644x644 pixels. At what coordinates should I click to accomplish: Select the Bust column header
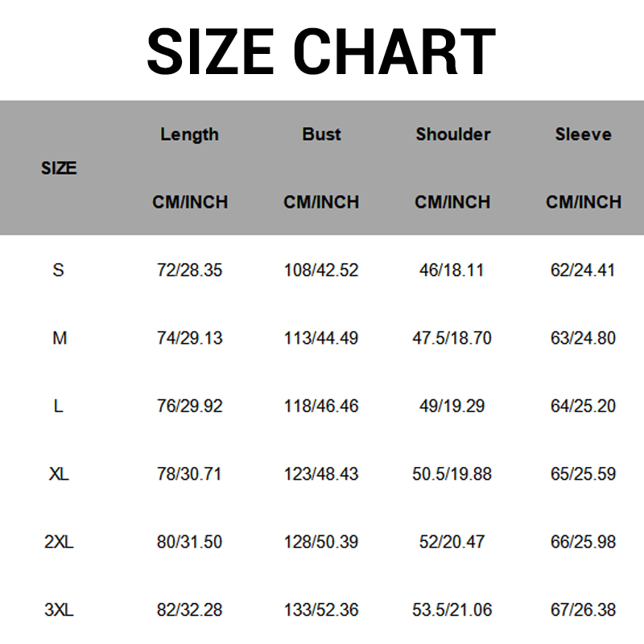pyautogui.click(x=321, y=134)
